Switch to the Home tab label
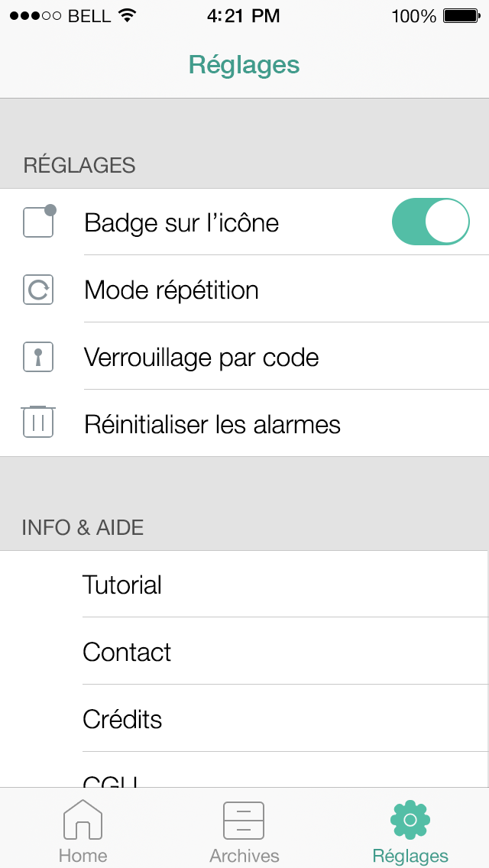This screenshot has height=868, width=489. coord(83,855)
